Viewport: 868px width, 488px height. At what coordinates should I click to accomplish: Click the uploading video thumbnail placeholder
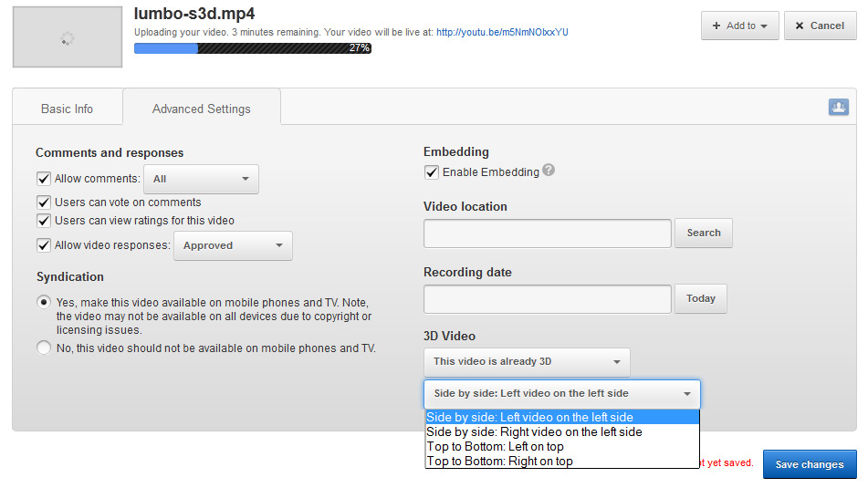click(x=68, y=37)
